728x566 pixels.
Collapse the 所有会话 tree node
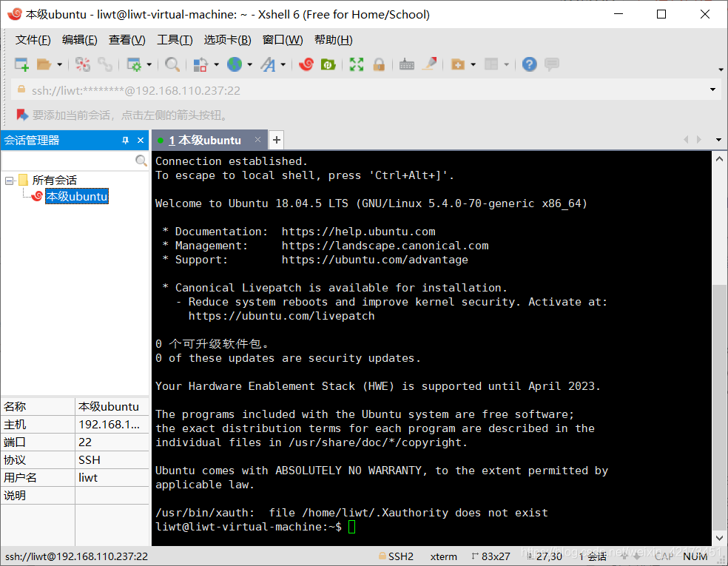(9, 180)
